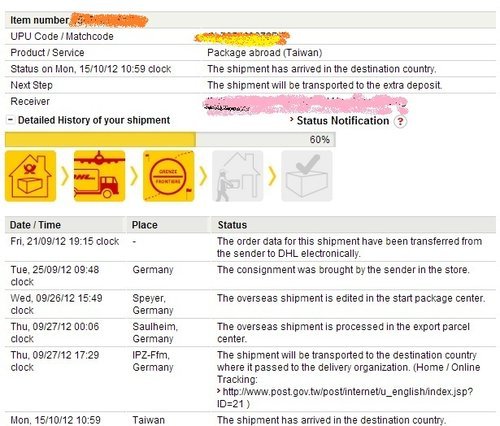
Task: Click the arrow before the tracking URL
Action: point(219,391)
